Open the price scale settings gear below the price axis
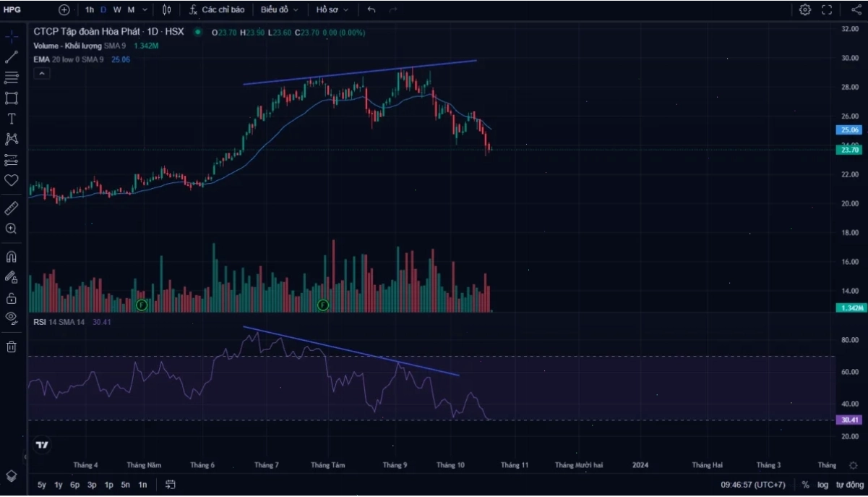 pyautogui.click(x=854, y=465)
